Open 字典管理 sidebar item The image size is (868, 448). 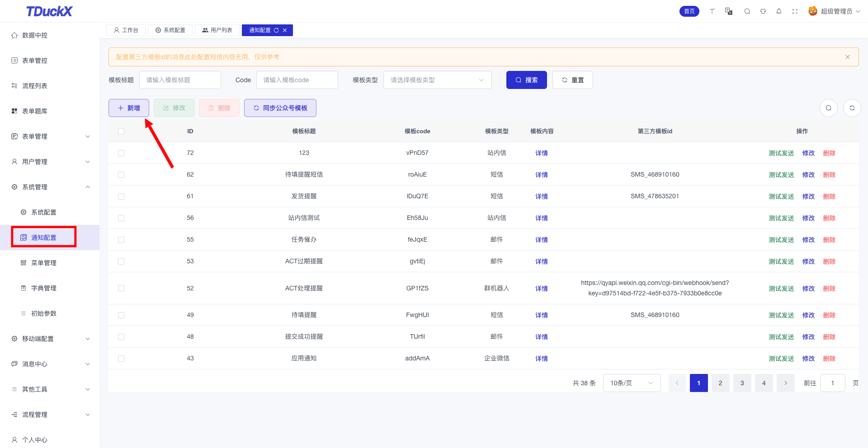click(x=50, y=288)
